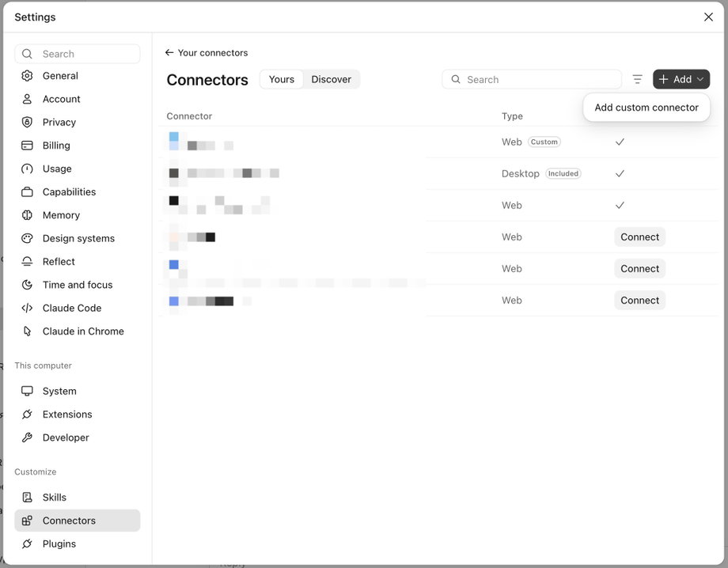Open the General settings page
Viewport: 728px width, 568px height.
click(77, 76)
